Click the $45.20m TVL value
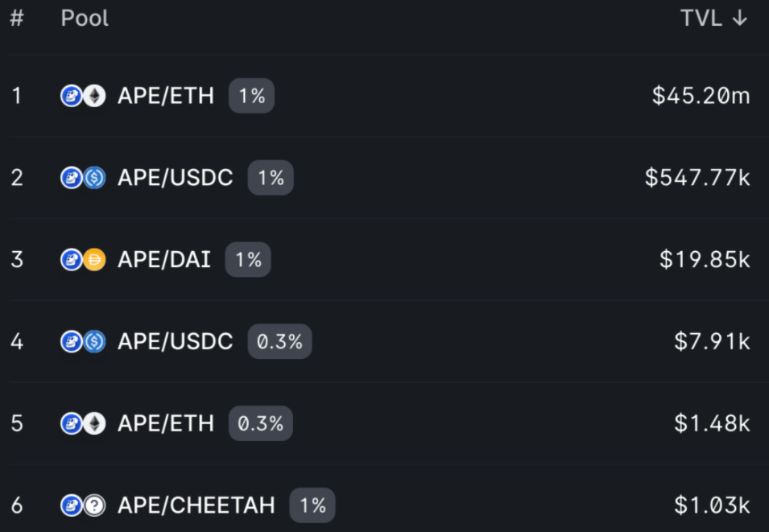 [x=701, y=97]
